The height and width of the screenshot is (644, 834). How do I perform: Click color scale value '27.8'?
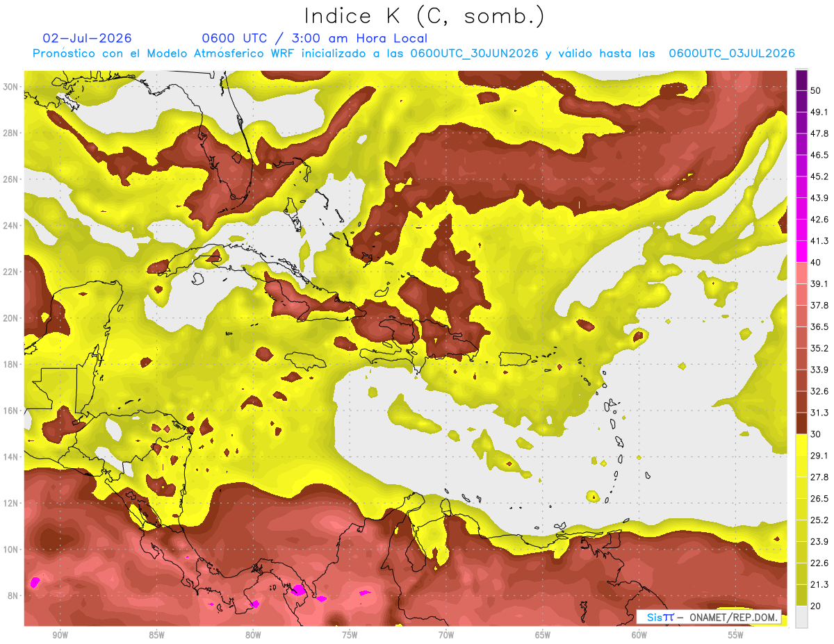pos(819,477)
